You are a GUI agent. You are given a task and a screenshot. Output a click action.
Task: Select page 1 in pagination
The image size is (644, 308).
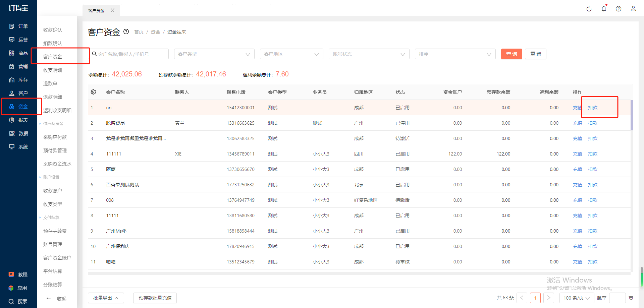tap(535, 298)
